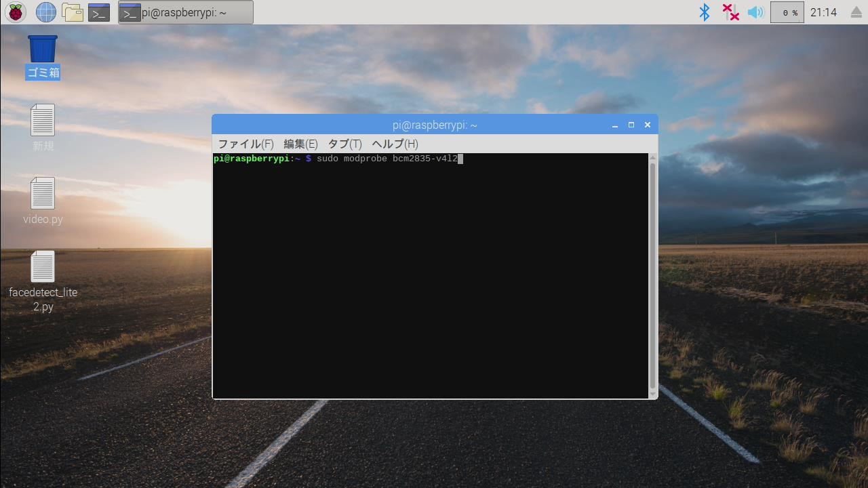The height and width of the screenshot is (488, 868).
Task: Select the facedetect_lite2.py desktop file
Action: 43,281
